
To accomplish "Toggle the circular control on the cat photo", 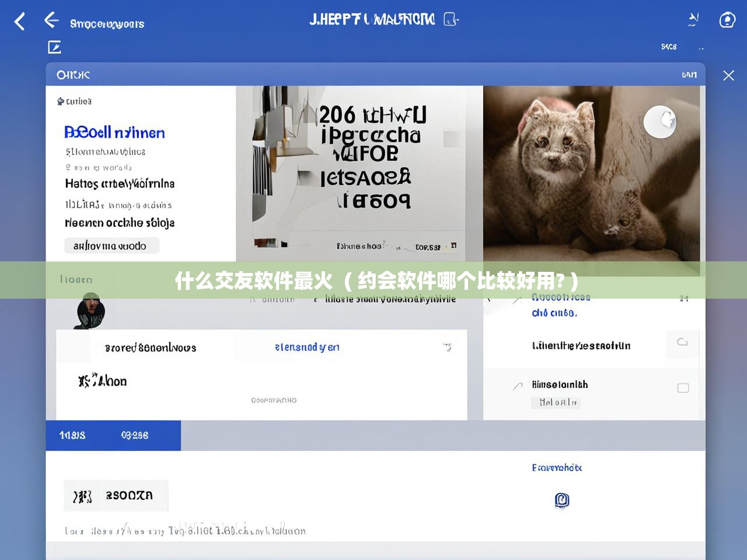I will coord(659,121).
